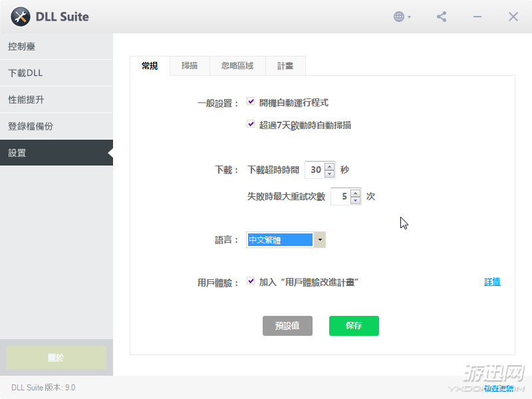
Task: Go to 下載DLL in sidebar
Action: (57, 73)
